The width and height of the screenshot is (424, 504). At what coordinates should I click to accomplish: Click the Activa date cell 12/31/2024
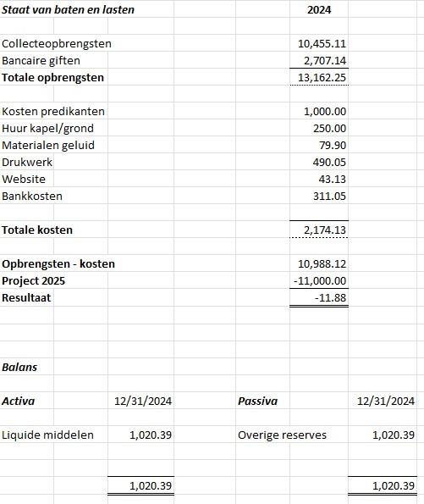[x=141, y=402]
